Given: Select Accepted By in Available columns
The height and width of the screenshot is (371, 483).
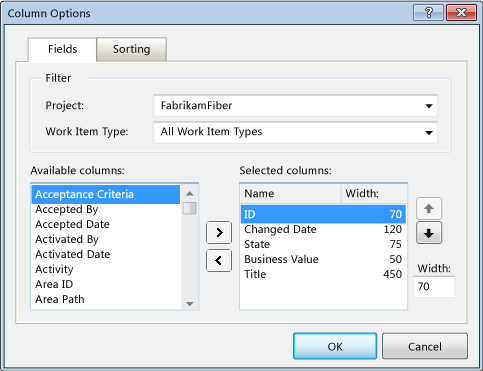Looking at the screenshot, I should click(x=106, y=209).
